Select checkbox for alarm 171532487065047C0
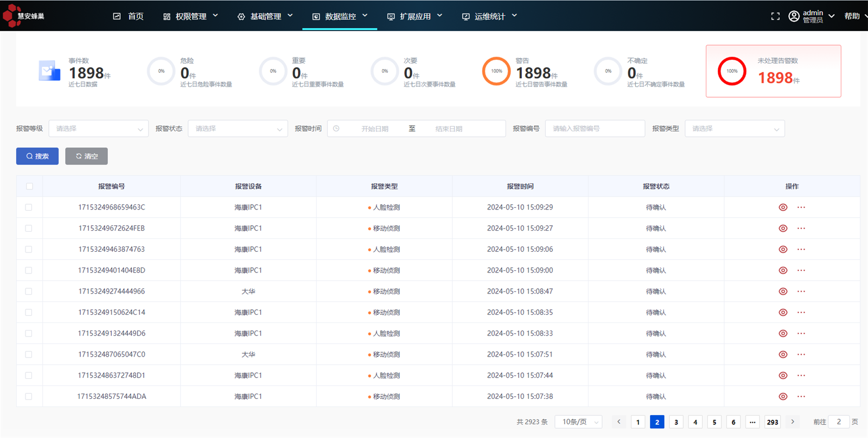Screen dimensions: 868x438 point(29,354)
